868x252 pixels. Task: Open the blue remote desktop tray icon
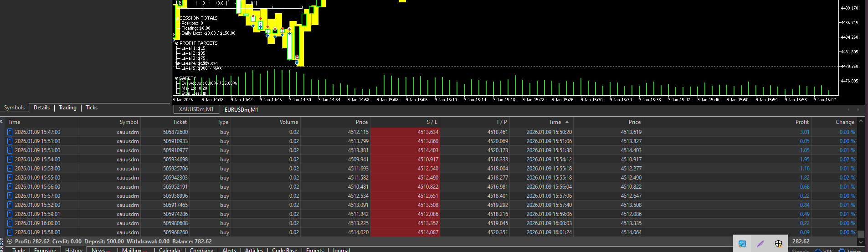tap(742, 244)
